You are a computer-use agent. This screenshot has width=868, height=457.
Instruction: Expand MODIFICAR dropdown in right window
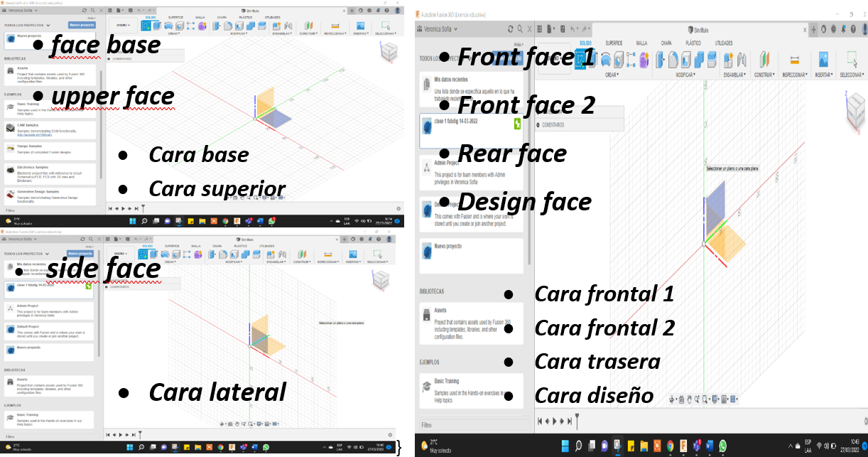[x=686, y=75]
